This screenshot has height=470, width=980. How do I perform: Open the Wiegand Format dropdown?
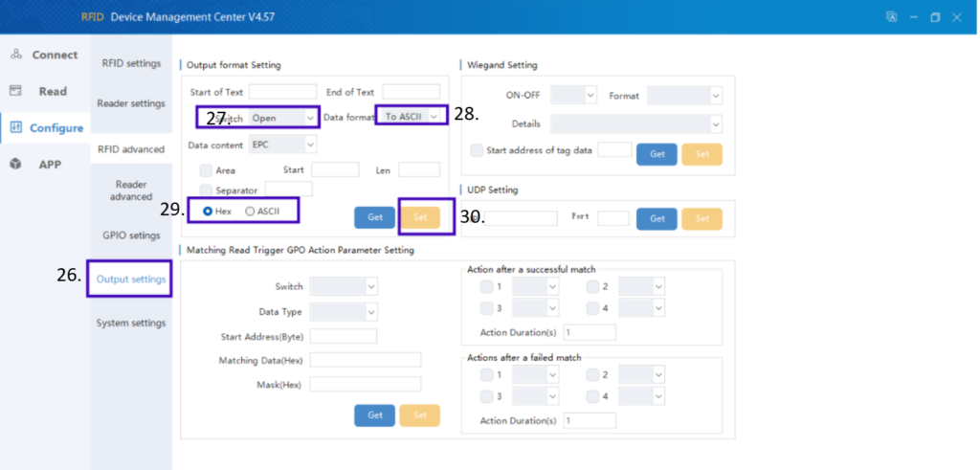tap(684, 96)
